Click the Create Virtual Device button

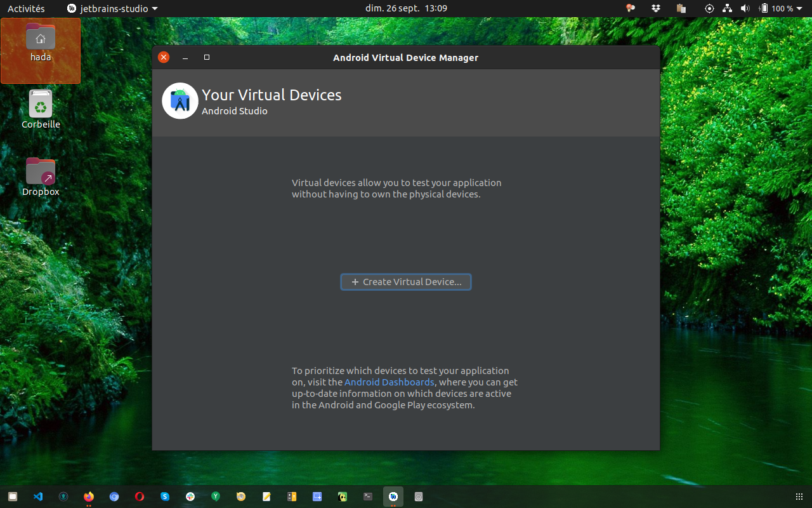coord(406,282)
